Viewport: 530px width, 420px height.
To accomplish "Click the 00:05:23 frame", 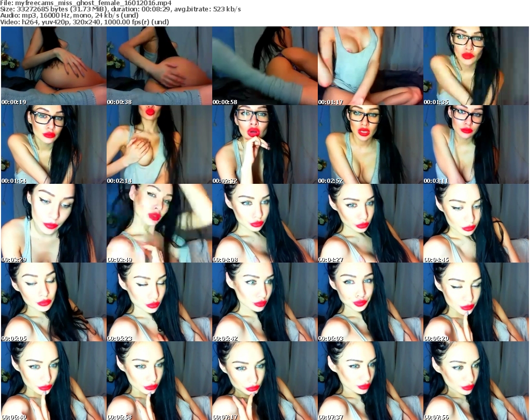I will tap(159, 302).
